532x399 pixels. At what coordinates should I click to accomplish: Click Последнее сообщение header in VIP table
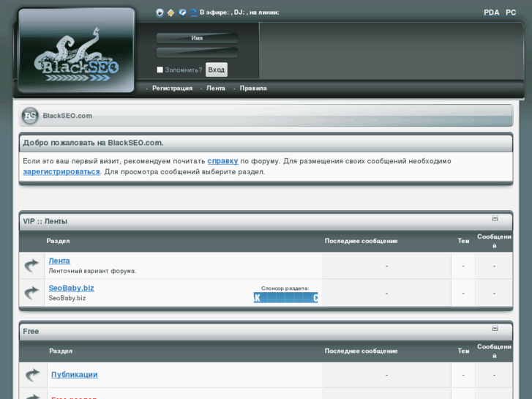361,241
